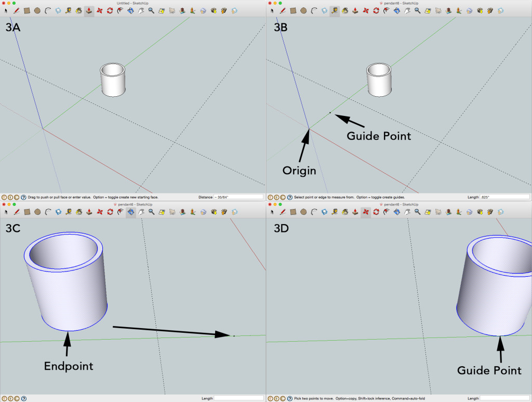Select the Zoom magnifier tool
532x402 pixels.
(x=151, y=10)
